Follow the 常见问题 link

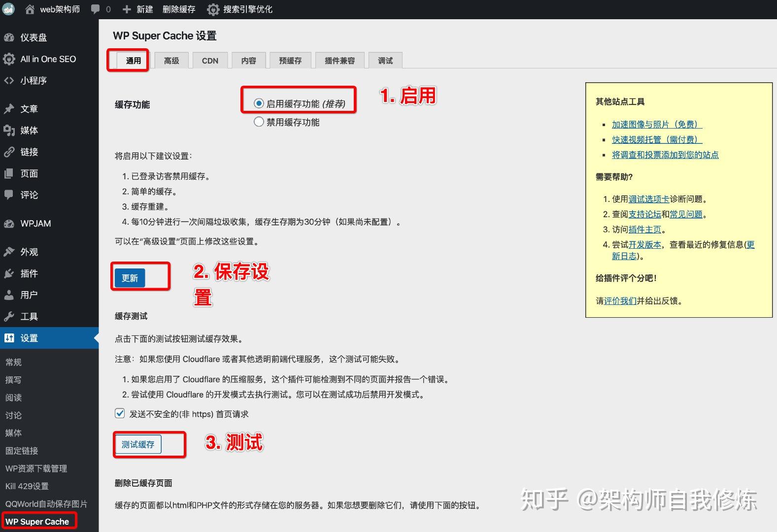[686, 214]
